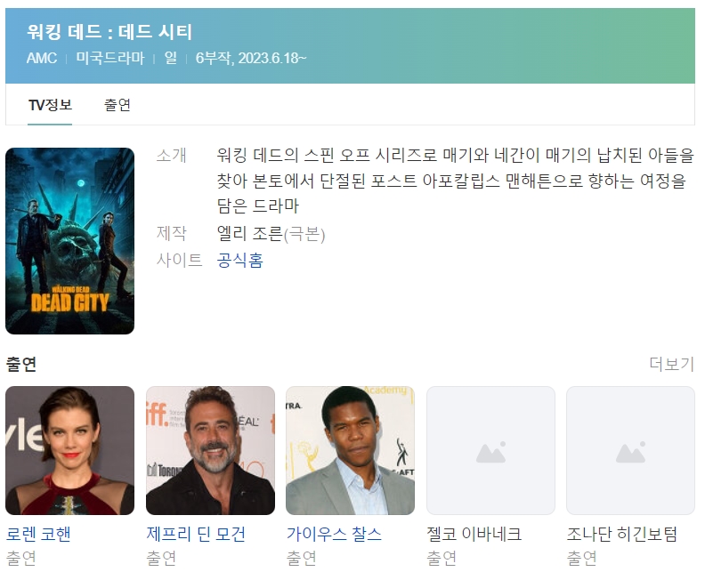Click the 워킹 데드 : 데드 시티 title
705x588 pixels.
pos(109,32)
